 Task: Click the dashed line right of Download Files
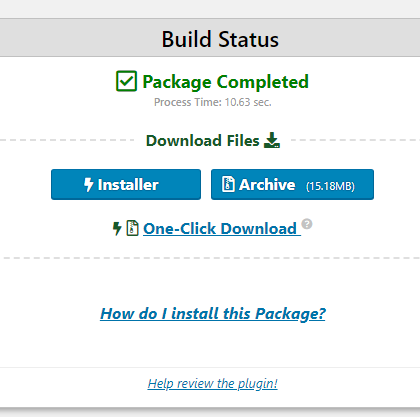(x=355, y=140)
